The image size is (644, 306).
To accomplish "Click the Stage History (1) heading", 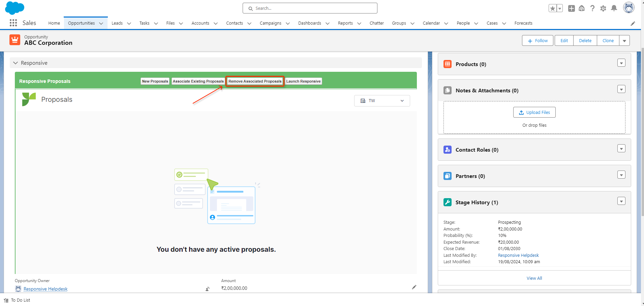I will 477,202.
